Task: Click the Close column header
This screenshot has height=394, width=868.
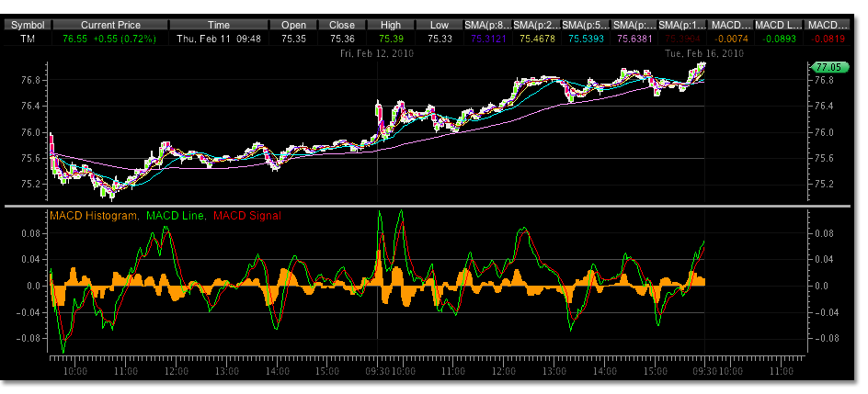Action: (x=342, y=26)
